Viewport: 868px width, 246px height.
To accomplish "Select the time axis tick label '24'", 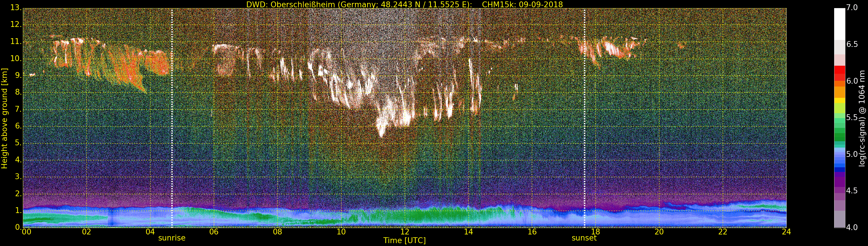I will click(786, 232).
